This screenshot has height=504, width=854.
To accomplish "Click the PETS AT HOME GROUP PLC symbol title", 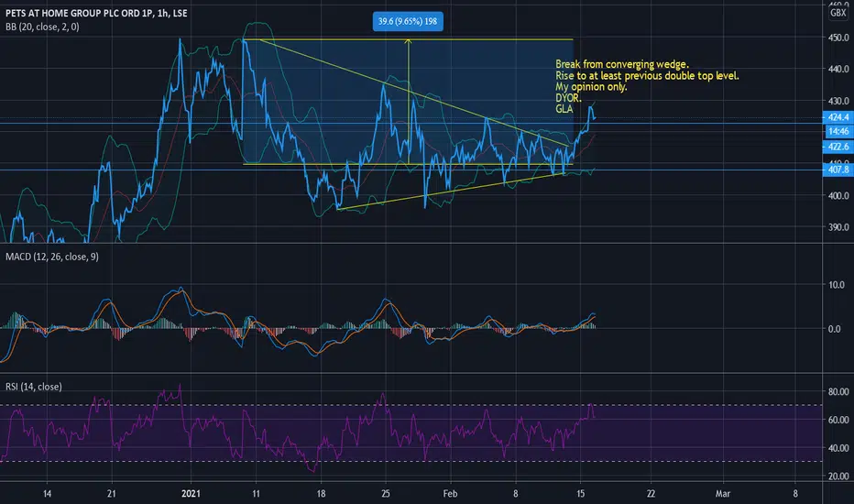I will pyautogui.click(x=96, y=13).
